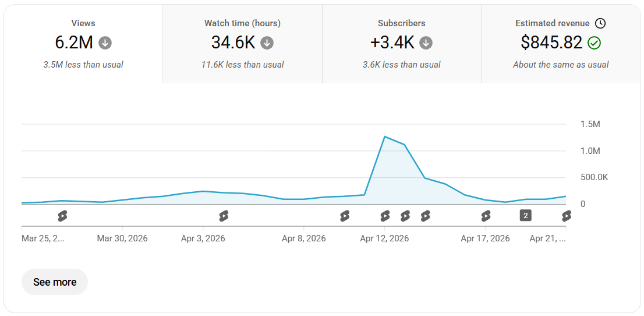This screenshot has height=316, width=644.
Task: Click the See more button
Action: pos(55,282)
